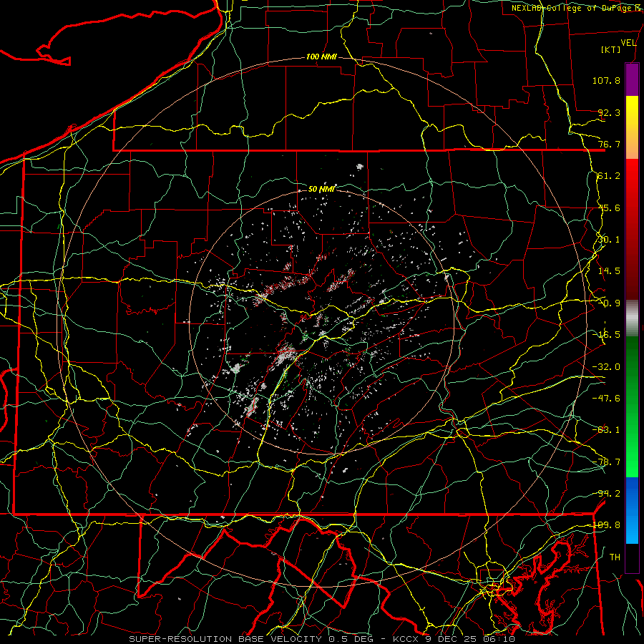The height and width of the screenshot is (644, 644).
Task: Click the "KCCX" radar site identifier
Action: pyautogui.click(x=406, y=639)
